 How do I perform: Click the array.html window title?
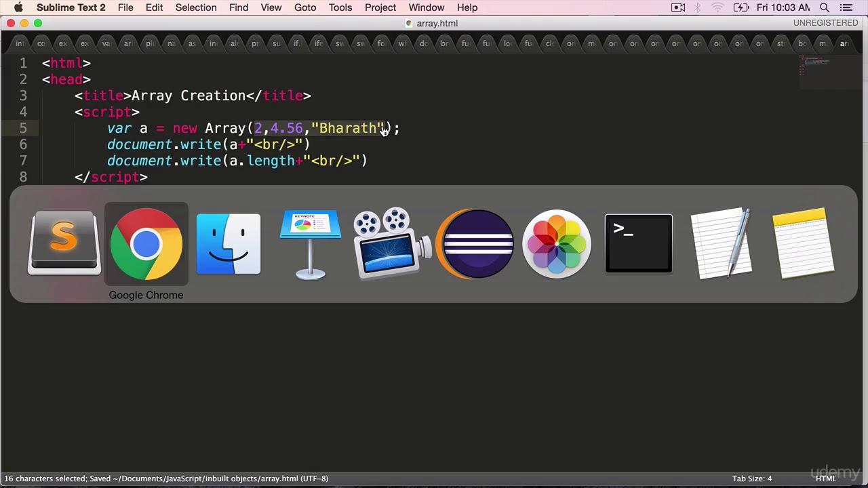(437, 23)
